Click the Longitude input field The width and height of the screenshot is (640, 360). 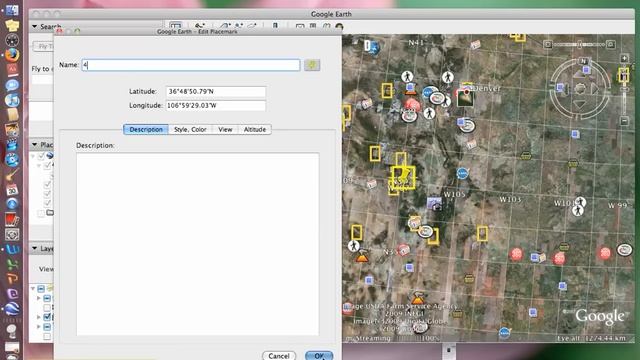click(x=216, y=105)
